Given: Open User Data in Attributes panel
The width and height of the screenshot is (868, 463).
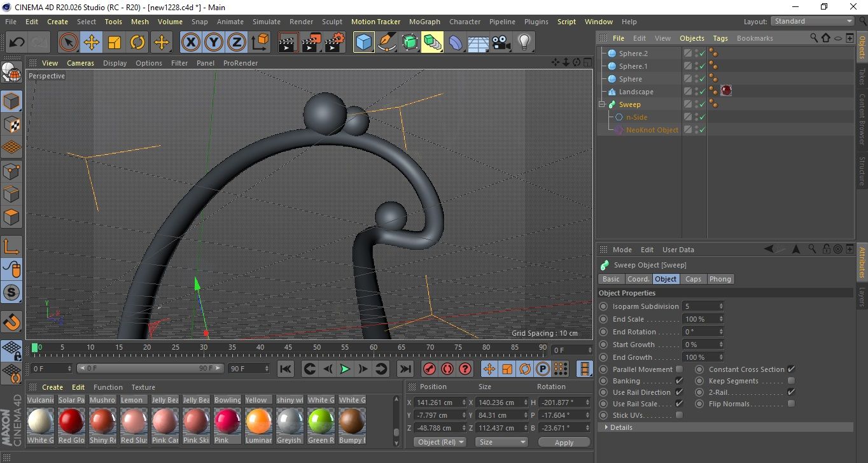Looking at the screenshot, I should point(678,250).
